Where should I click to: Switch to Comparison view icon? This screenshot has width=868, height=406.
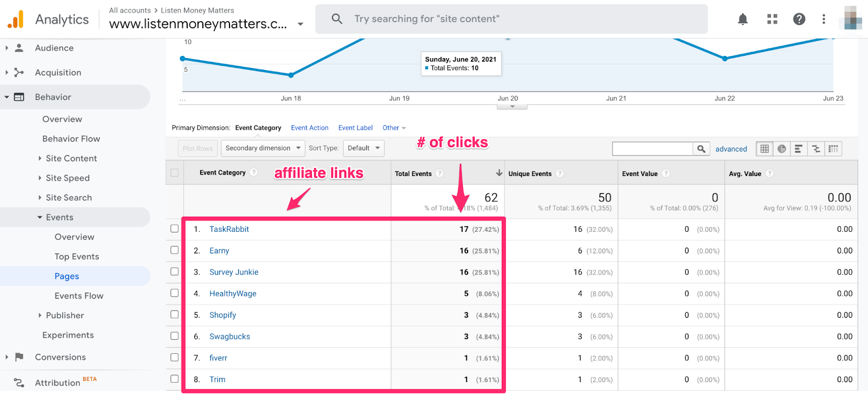click(816, 149)
